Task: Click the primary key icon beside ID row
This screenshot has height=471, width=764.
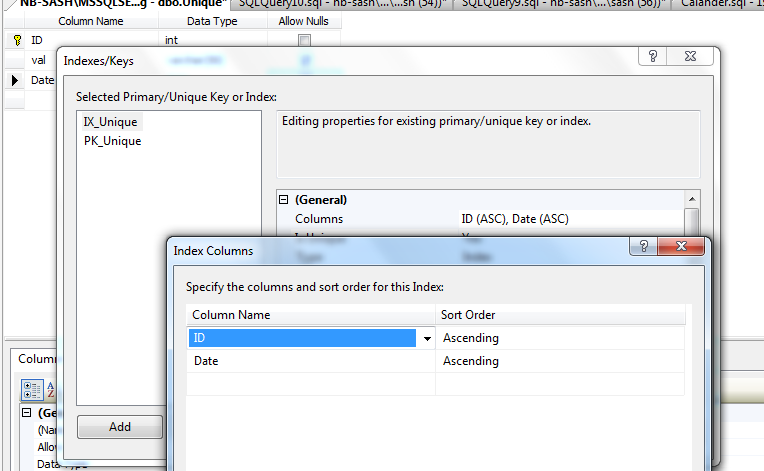Action: (x=17, y=40)
